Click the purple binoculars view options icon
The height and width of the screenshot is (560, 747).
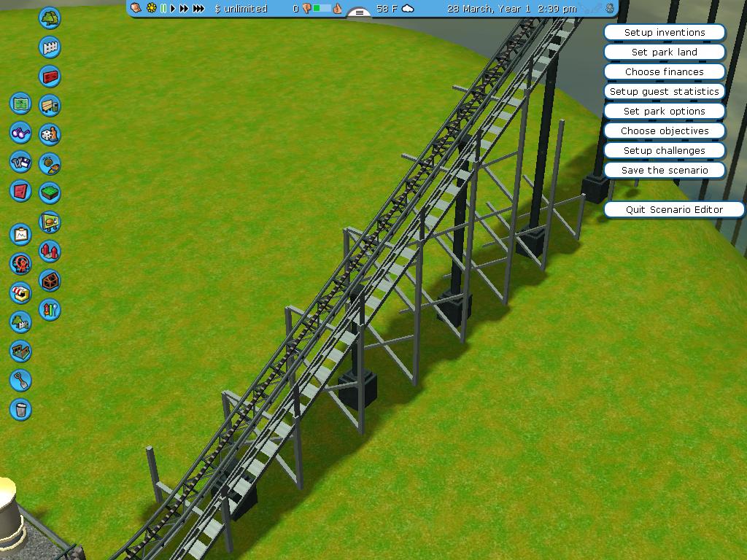tap(20, 133)
